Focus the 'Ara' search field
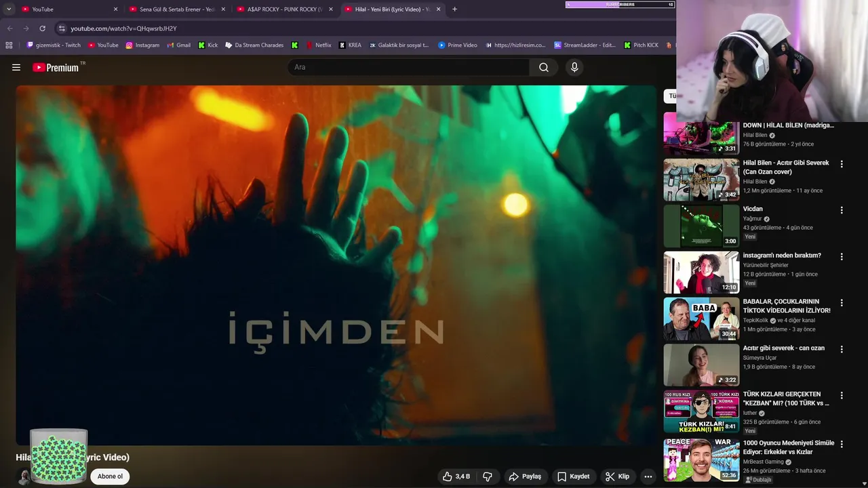Image resolution: width=868 pixels, height=488 pixels. (x=409, y=67)
